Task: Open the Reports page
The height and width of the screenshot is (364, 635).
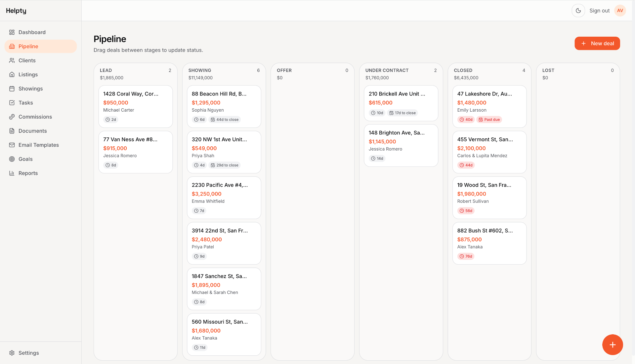Action: point(41,173)
